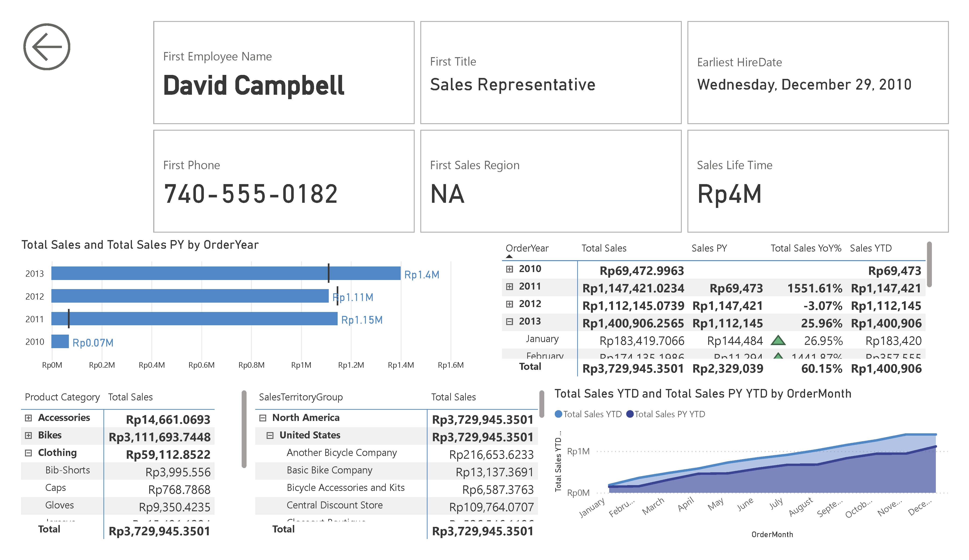Click the Total Sales PY YTD legend marker
969x560 pixels.
630,414
